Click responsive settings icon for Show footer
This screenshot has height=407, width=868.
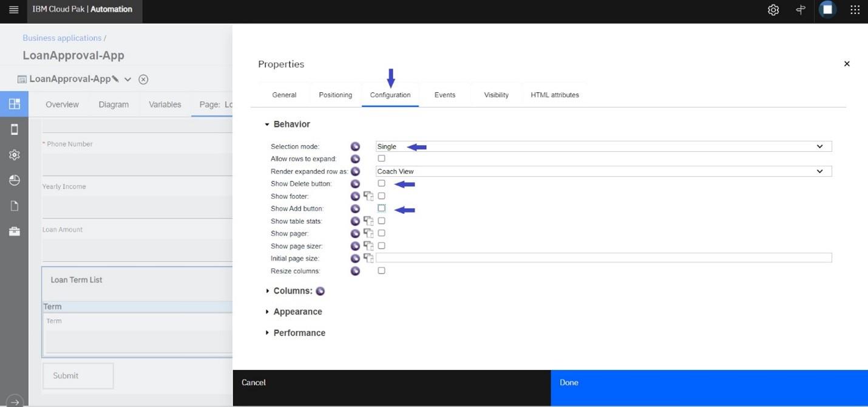(x=368, y=196)
